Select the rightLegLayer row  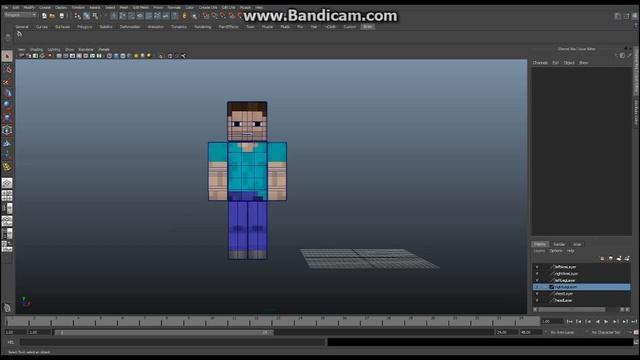point(582,287)
